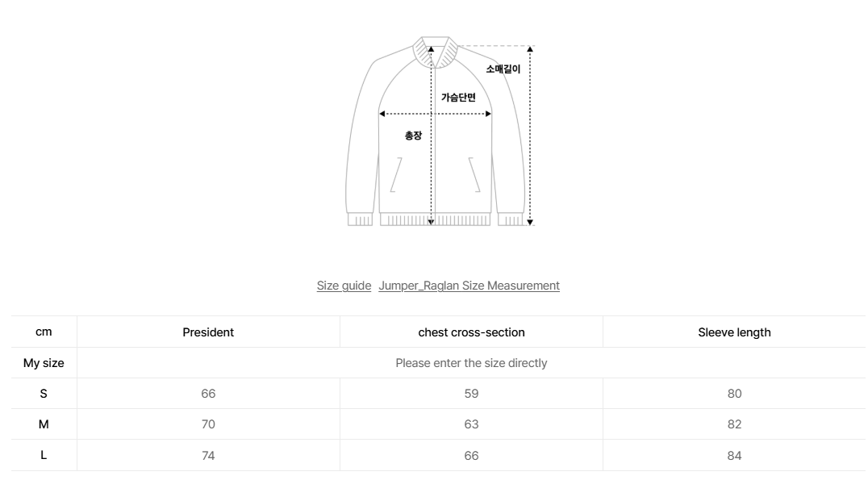This screenshot has width=868, height=480.
Task: Click the size M President value 70
Action: click(x=208, y=424)
